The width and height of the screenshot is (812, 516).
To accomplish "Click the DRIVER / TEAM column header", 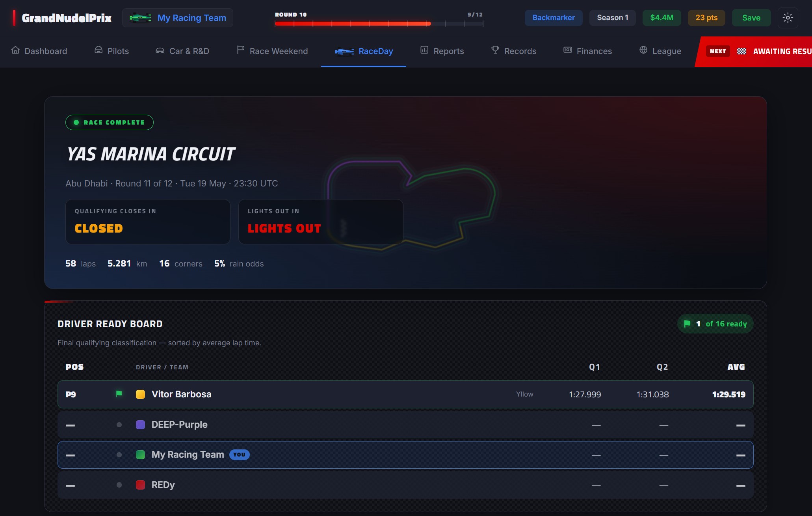I will (x=162, y=367).
